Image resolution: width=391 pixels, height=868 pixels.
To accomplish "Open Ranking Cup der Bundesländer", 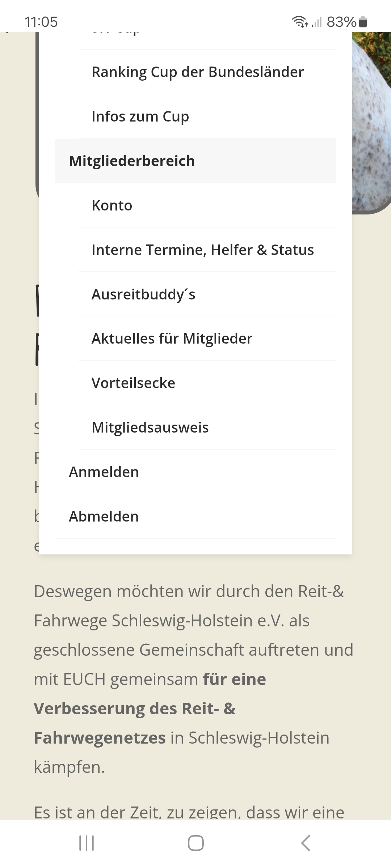I will click(198, 72).
